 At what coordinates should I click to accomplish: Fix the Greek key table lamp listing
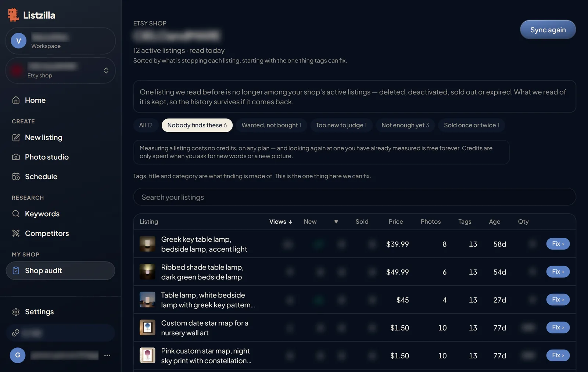tap(558, 244)
